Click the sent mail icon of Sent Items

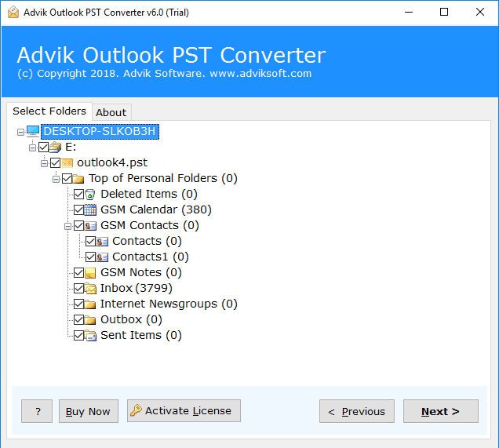(x=90, y=335)
